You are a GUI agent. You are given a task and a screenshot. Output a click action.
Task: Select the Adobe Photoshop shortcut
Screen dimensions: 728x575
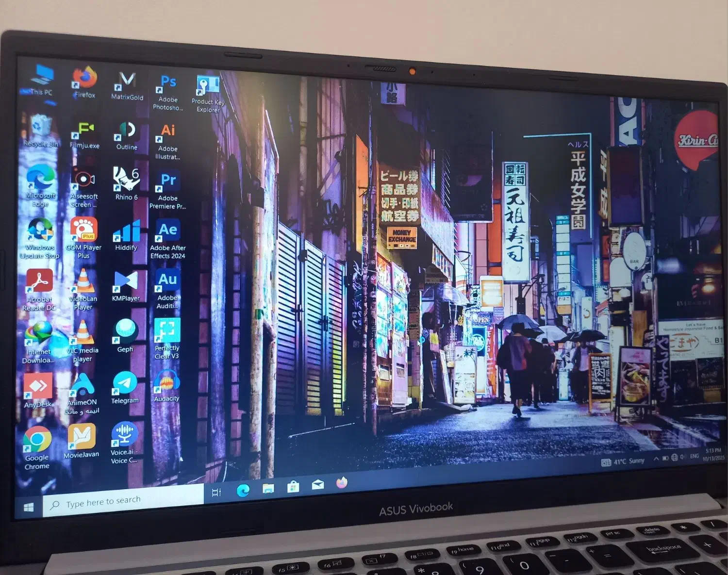point(168,93)
